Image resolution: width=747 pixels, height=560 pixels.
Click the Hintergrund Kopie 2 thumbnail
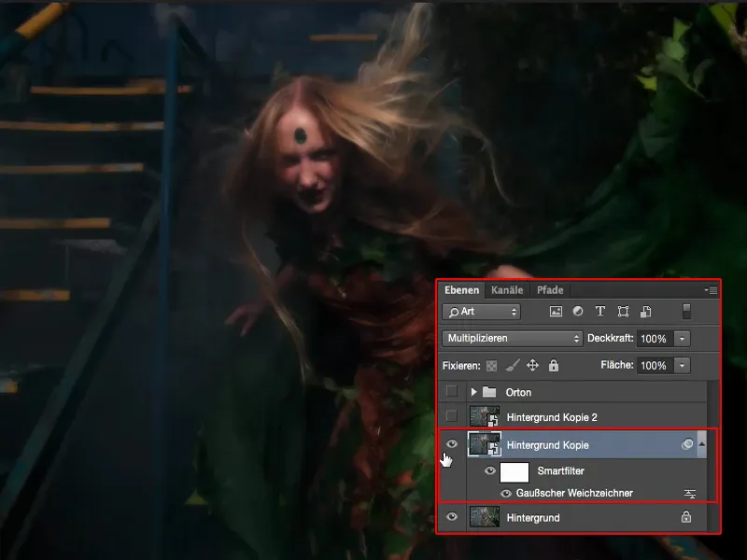485,416
